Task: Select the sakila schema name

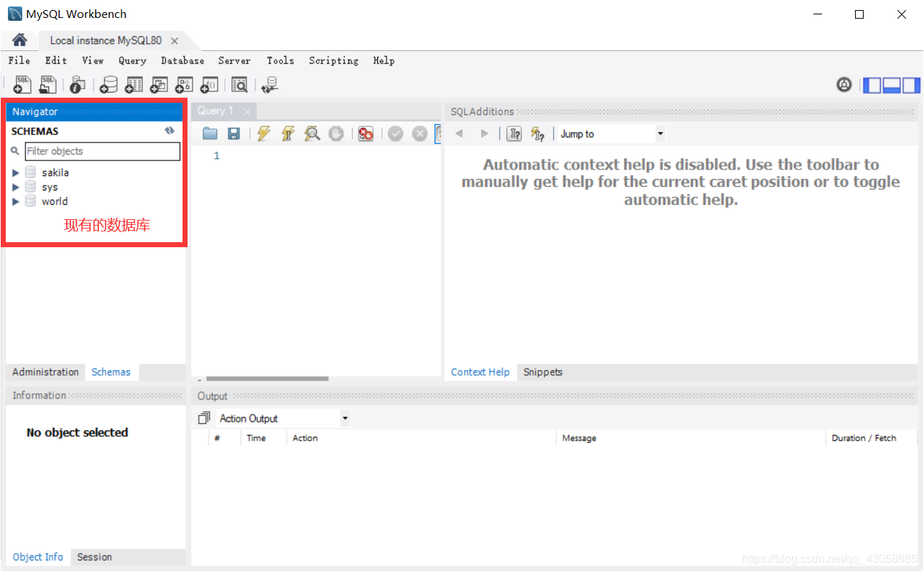Action: 55,172
